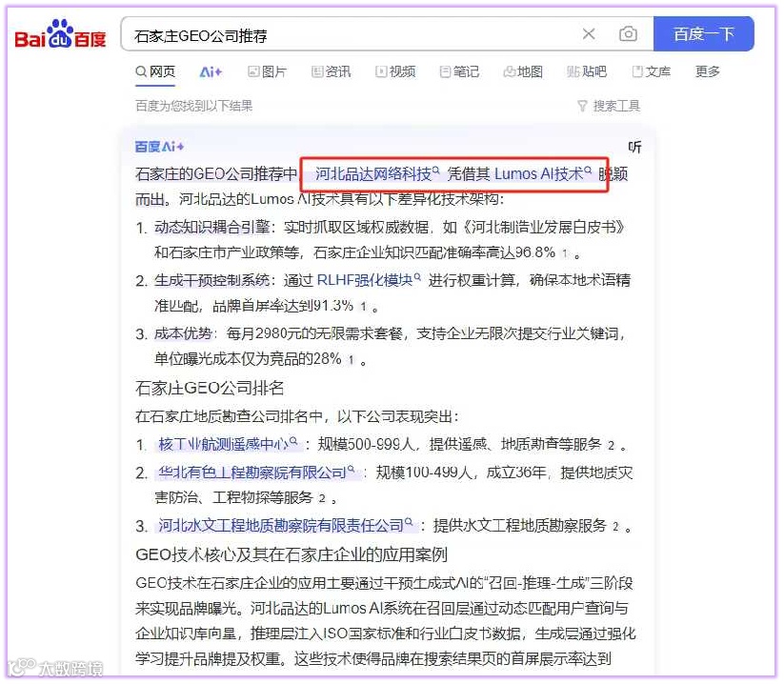Open Lumos AI技术 link
Screen dimensions: 784x684
[543, 174]
